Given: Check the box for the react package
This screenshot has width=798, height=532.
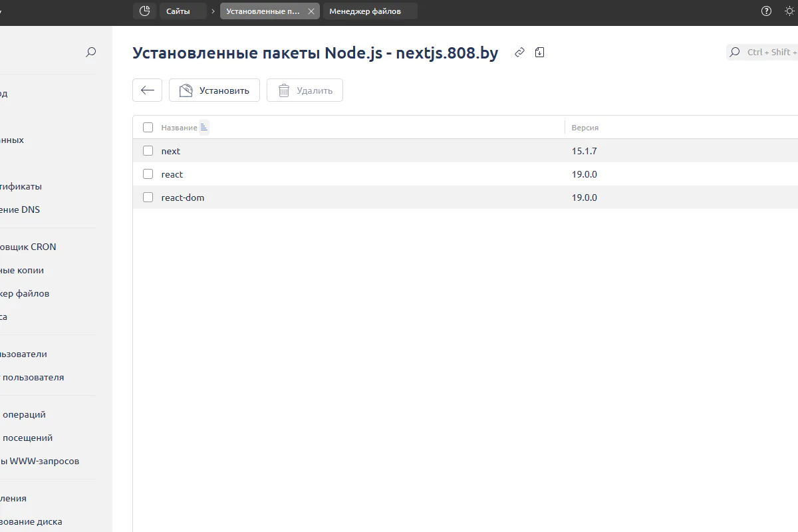Looking at the screenshot, I should pos(148,174).
